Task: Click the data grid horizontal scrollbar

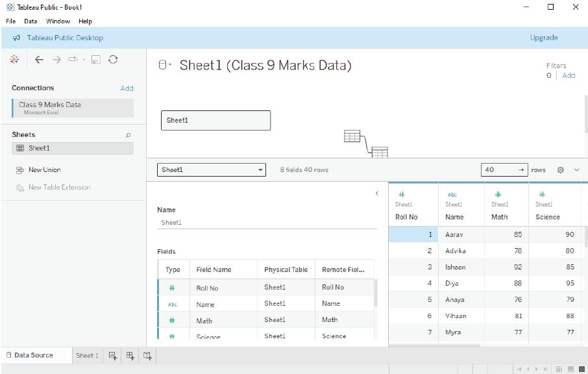Action: [434, 345]
